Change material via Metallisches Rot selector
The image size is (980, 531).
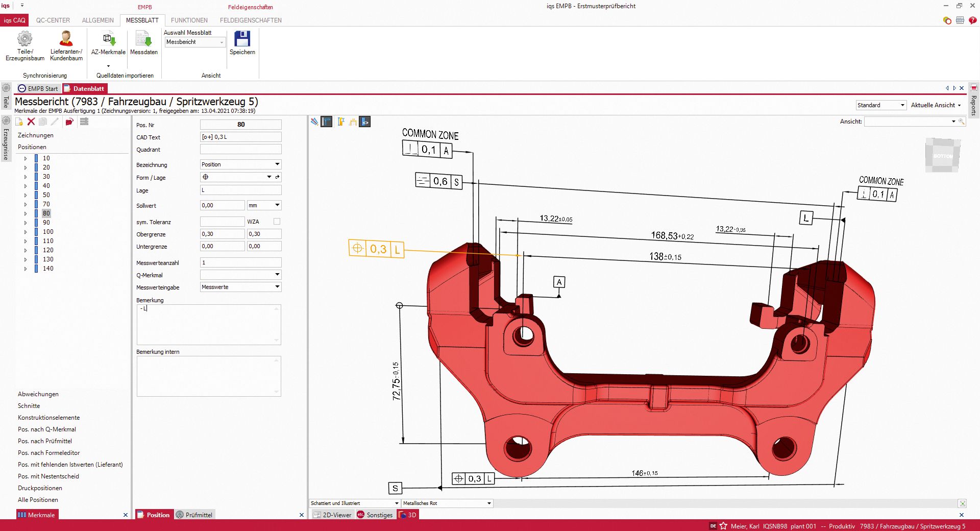point(447,503)
